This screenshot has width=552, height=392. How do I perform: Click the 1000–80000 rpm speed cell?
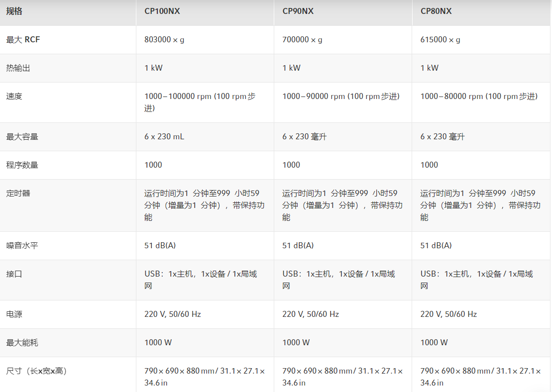(479, 97)
